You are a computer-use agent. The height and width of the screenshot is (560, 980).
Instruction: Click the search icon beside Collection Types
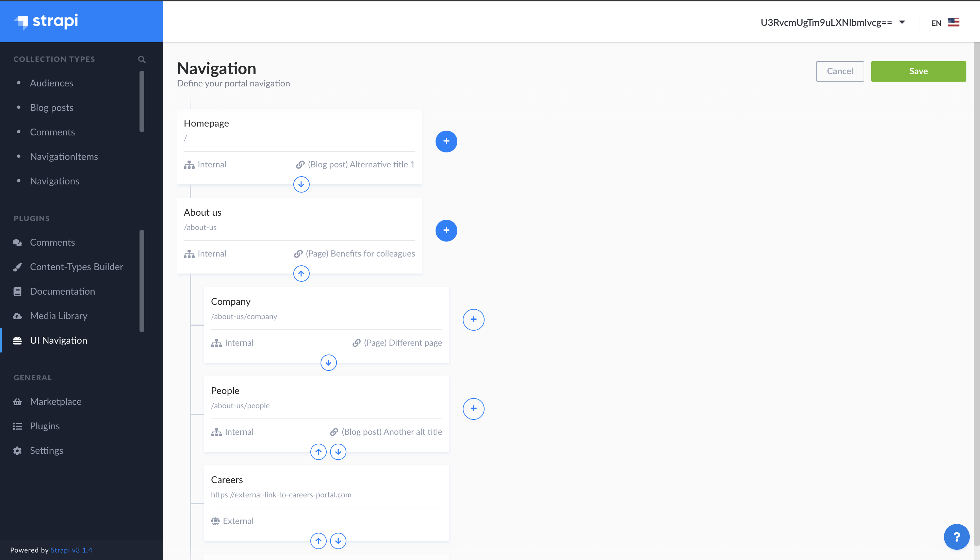[x=142, y=59]
